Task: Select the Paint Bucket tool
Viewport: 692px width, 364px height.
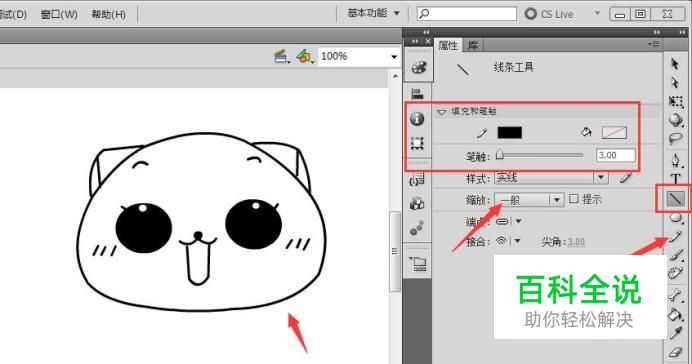Action: point(675,314)
